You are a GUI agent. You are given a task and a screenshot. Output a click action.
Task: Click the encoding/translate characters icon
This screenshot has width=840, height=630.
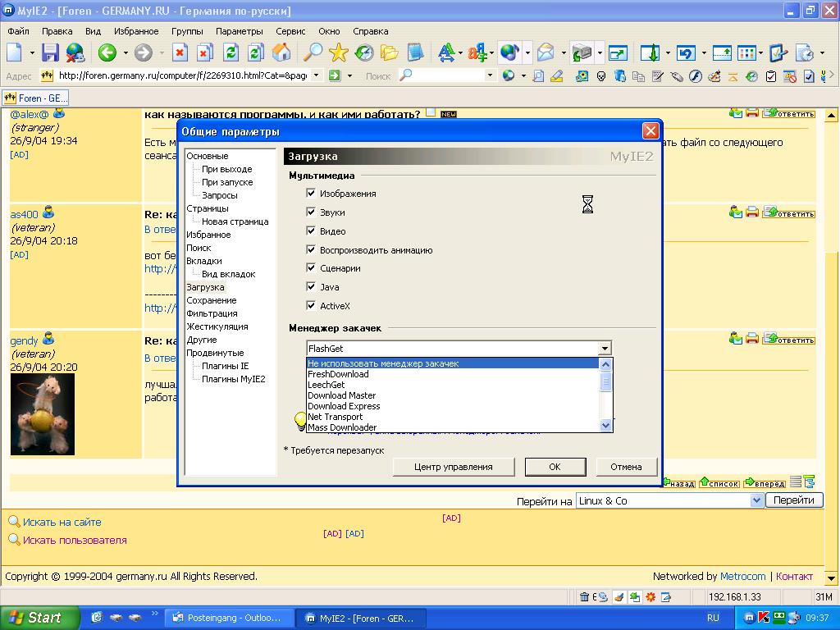477,52
